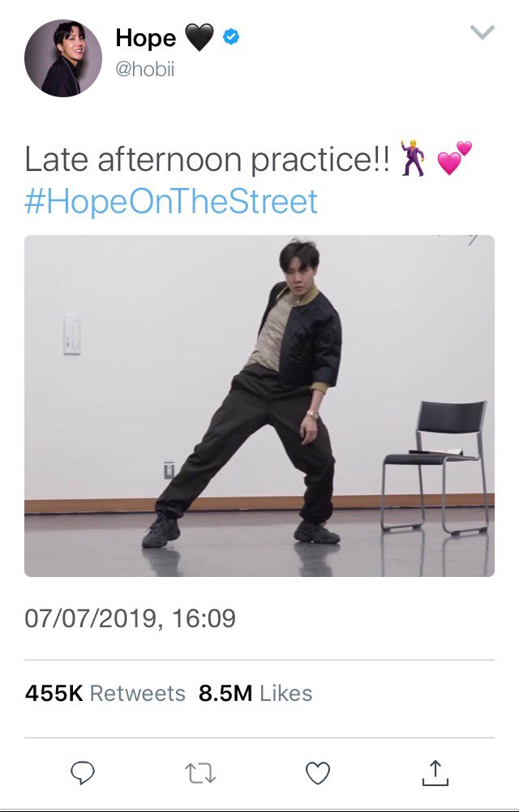Click the word Likes
The height and width of the screenshot is (812, 519).
point(286,693)
